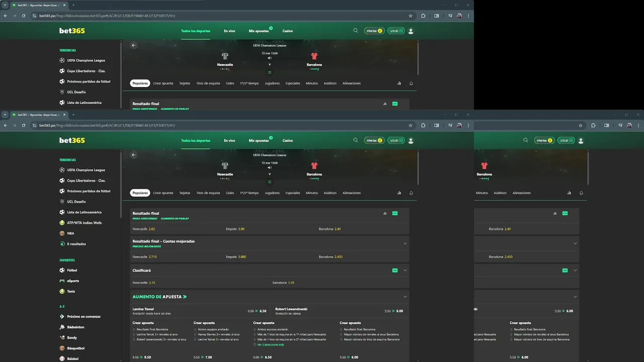Open the stats icon in the Resultado final header, lower-left window
644x362 pixels.
click(385, 213)
